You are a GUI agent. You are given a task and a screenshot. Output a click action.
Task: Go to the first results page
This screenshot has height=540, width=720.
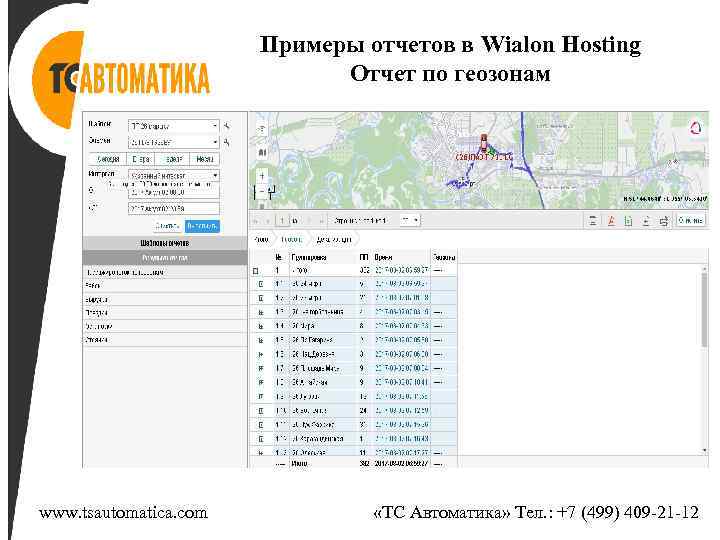[x=257, y=221]
